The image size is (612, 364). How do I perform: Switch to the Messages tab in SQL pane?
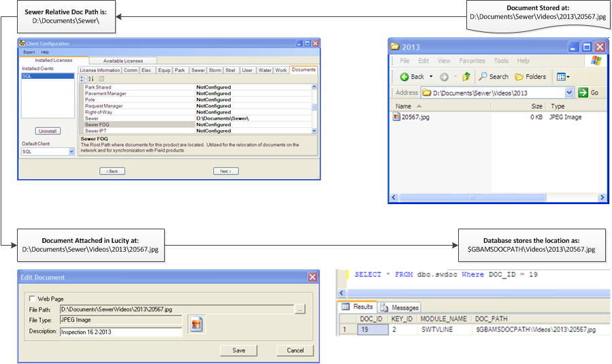(400, 308)
